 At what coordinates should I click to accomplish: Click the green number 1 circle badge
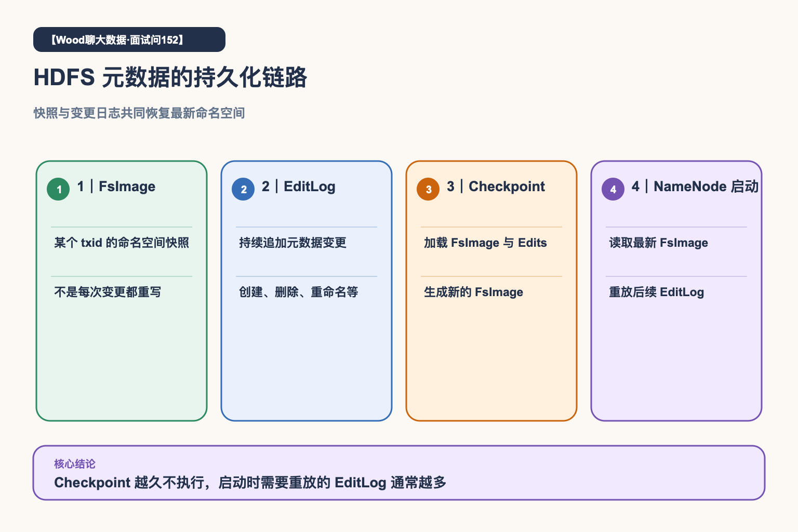pos(58,189)
